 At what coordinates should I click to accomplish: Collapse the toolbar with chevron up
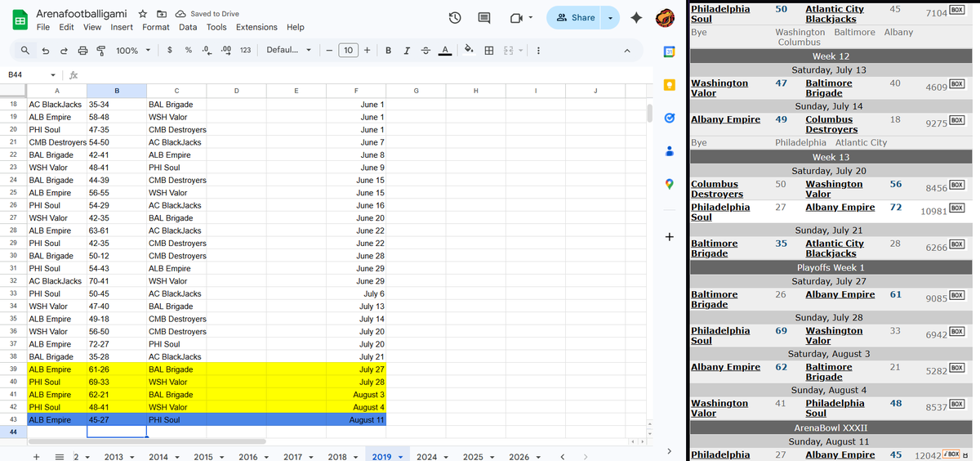(627, 51)
